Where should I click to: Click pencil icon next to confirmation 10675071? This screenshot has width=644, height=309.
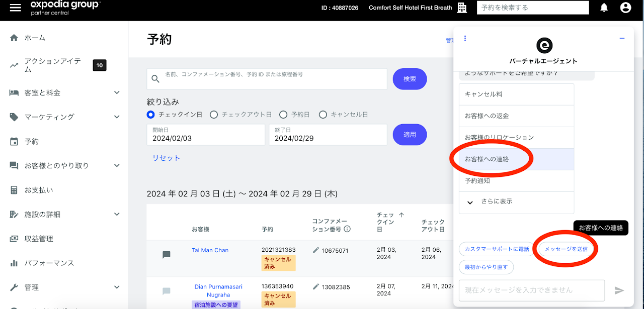[316, 250]
